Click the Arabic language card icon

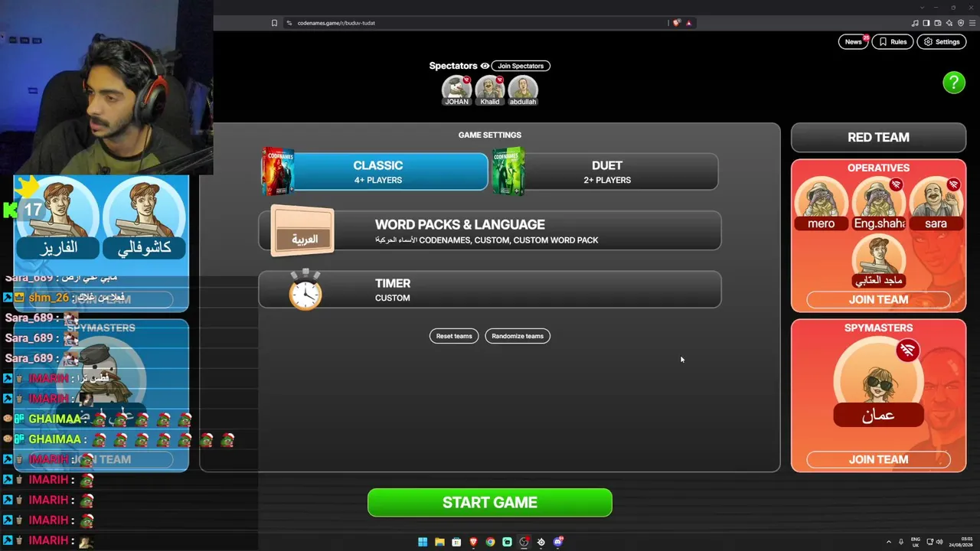pos(303,231)
